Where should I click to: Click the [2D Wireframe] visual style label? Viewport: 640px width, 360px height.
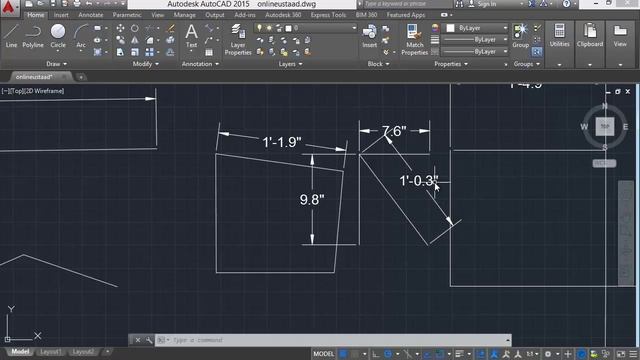pyautogui.click(x=44, y=91)
